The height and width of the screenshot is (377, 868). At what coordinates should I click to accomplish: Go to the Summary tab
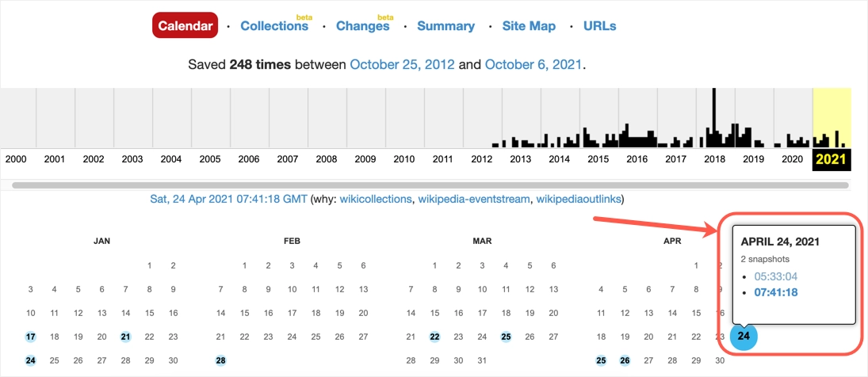point(445,26)
